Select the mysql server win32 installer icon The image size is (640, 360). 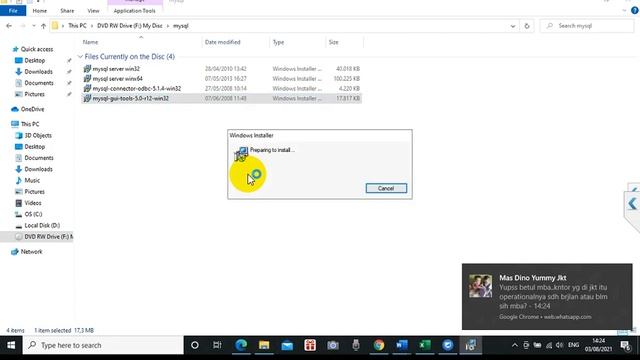click(87, 69)
